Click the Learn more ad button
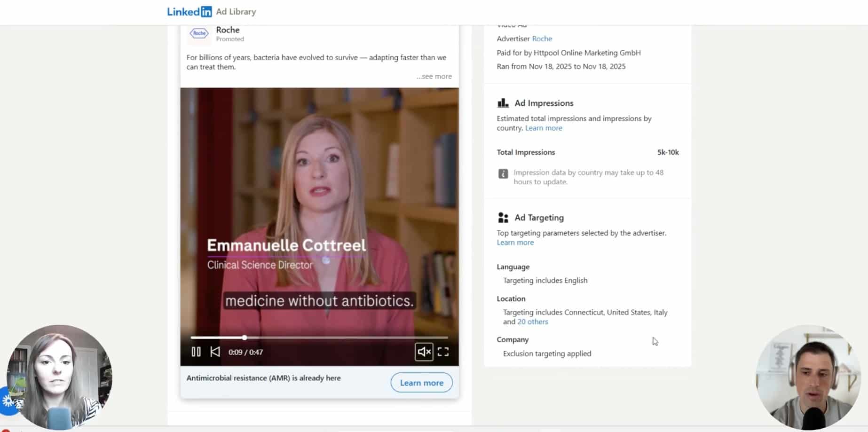Image resolution: width=868 pixels, height=432 pixels. click(421, 383)
